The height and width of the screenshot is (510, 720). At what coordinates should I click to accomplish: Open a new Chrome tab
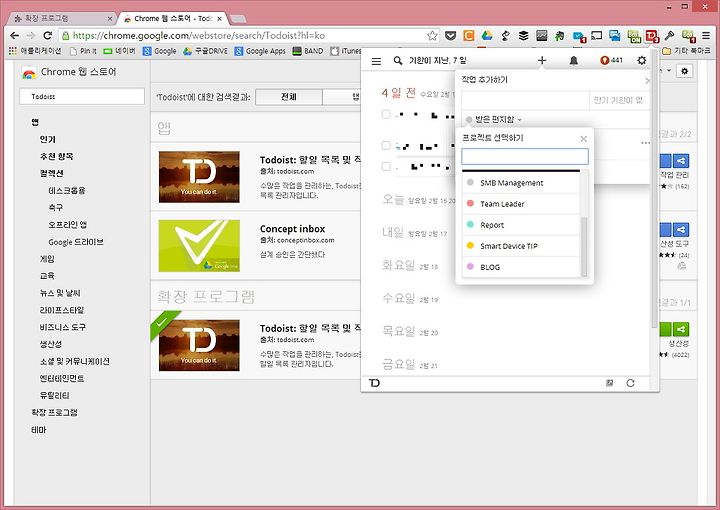[x=237, y=19]
